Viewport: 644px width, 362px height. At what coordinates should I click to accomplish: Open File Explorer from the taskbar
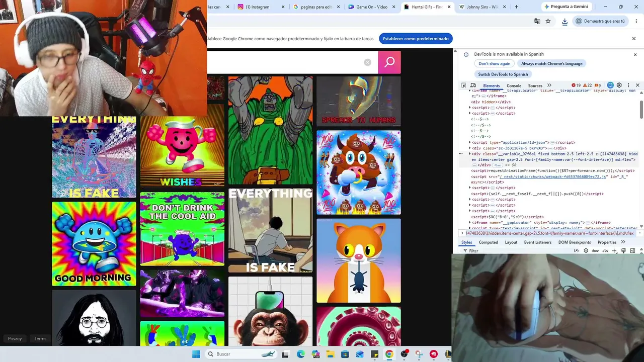tap(330, 354)
